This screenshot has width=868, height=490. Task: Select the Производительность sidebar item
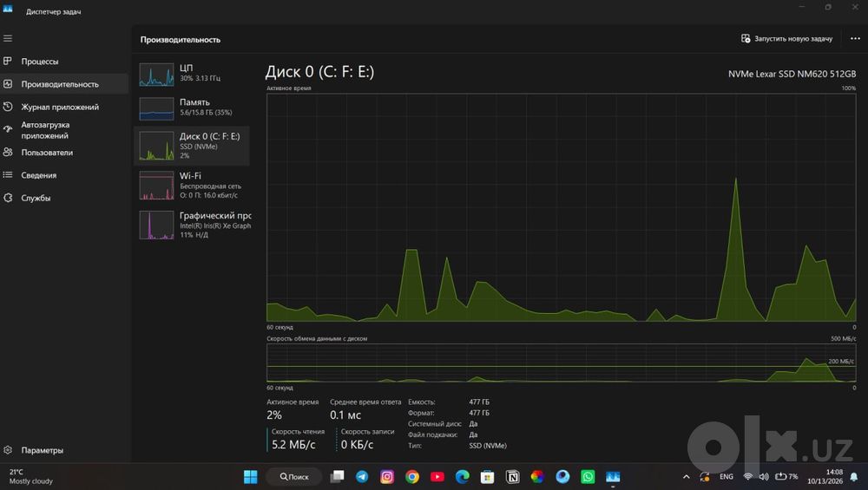coord(64,84)
